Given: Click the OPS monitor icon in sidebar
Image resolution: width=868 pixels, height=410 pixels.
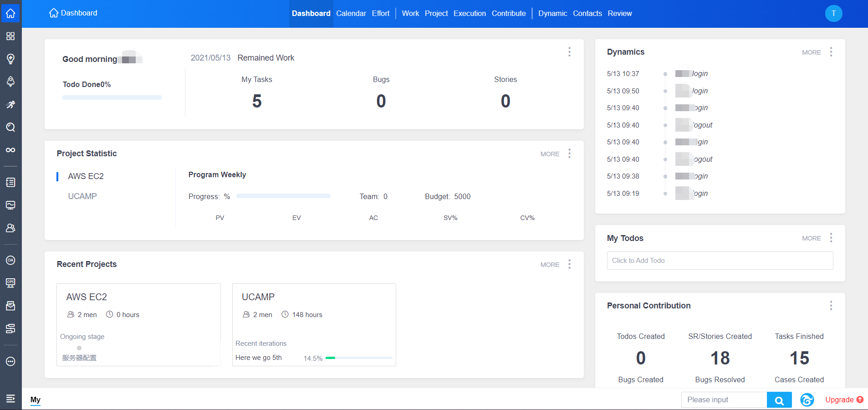Looking at the screenshot, I should (10, 283).
